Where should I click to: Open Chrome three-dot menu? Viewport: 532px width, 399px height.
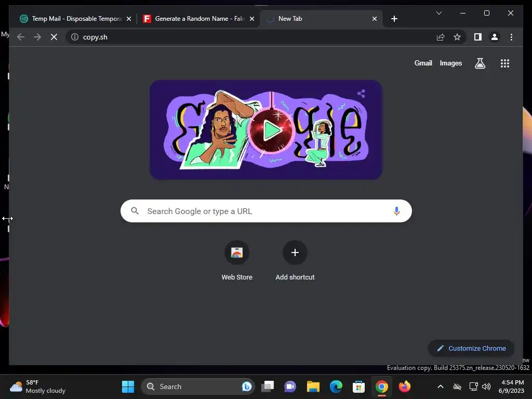tap(511, 37)
